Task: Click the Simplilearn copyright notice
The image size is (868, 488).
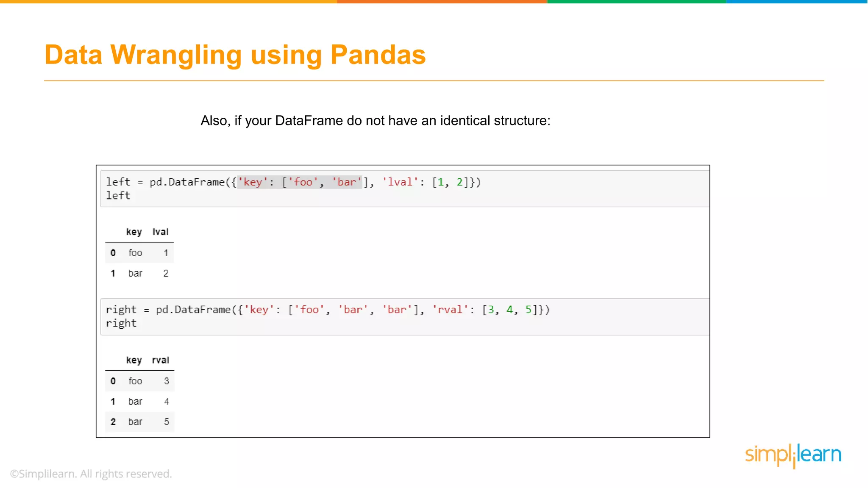Action: tap(91, 474)
